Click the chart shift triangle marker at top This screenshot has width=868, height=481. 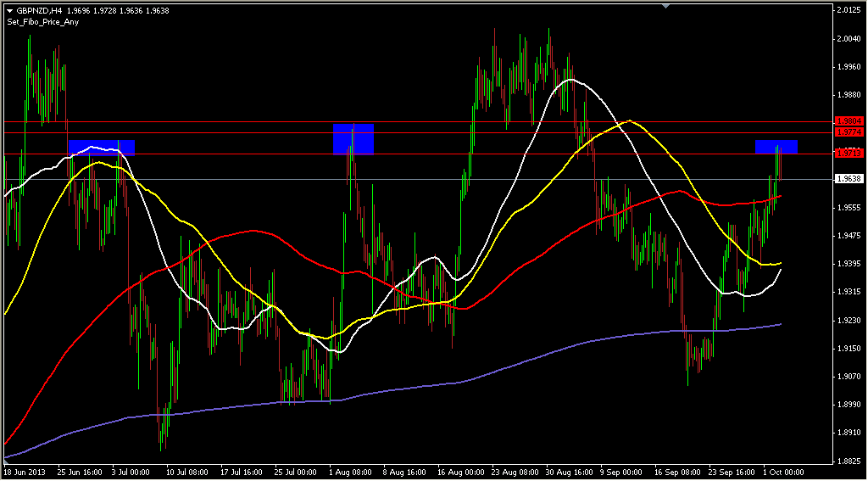coord(666,6)
